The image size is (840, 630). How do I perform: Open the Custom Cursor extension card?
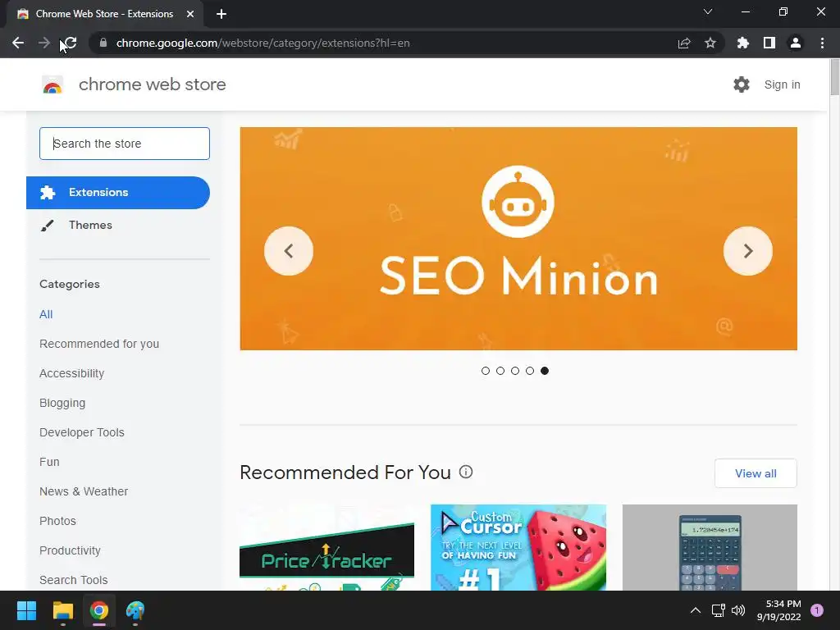[518, 547]
